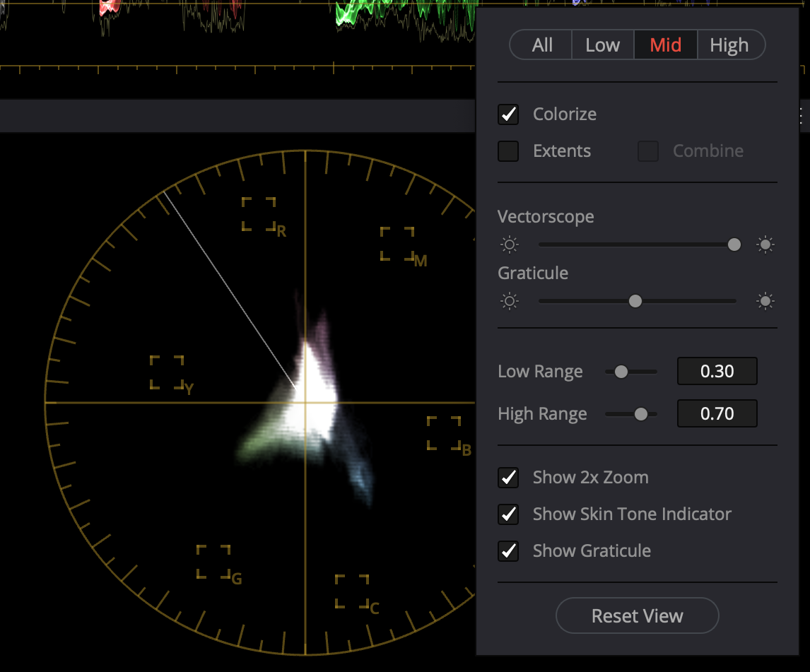The image size is (810, 672).
Task: Click the High Range slider handle
Action: (640, 414)
